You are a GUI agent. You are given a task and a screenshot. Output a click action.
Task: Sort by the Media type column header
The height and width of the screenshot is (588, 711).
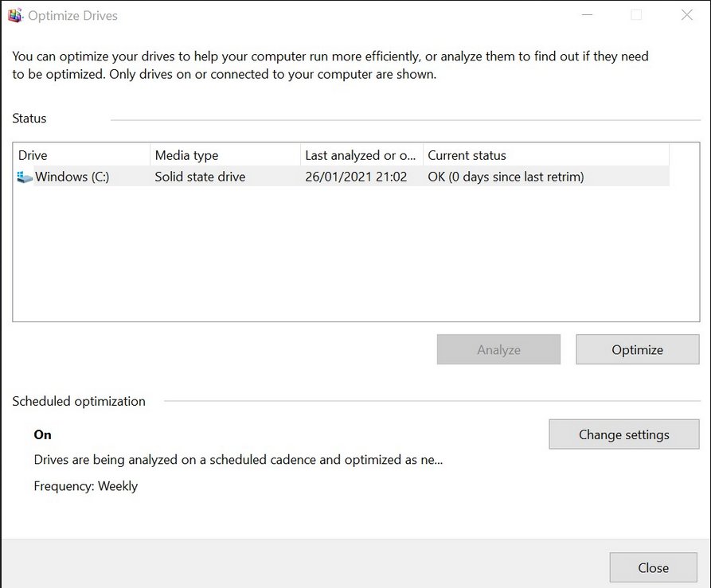click(x=225, y=155)
